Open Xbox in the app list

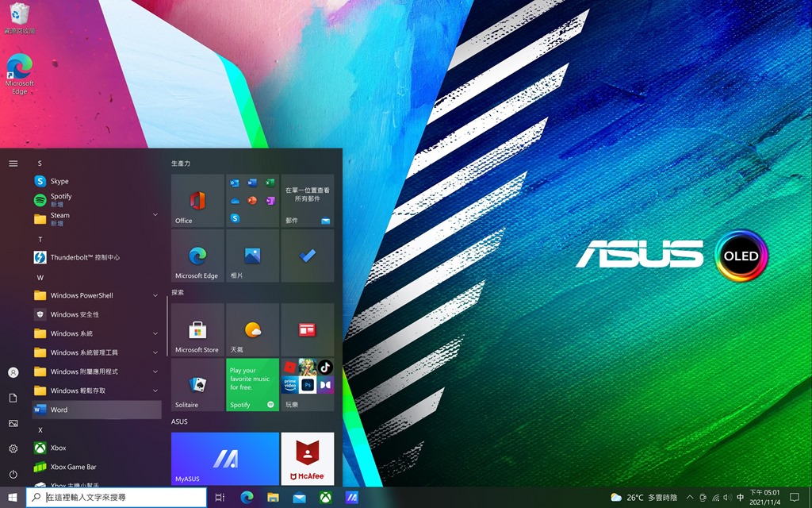point(97,448)
